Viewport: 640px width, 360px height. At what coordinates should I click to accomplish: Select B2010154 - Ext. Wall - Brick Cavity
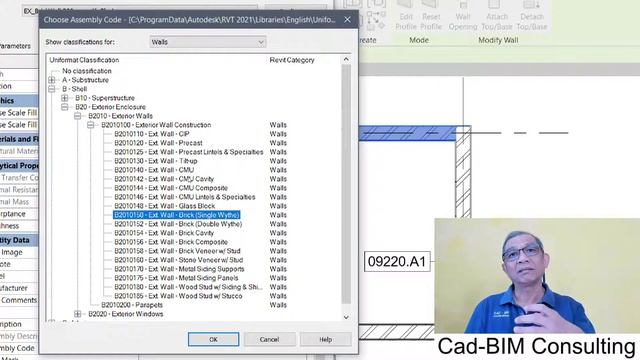click(164, 233)
